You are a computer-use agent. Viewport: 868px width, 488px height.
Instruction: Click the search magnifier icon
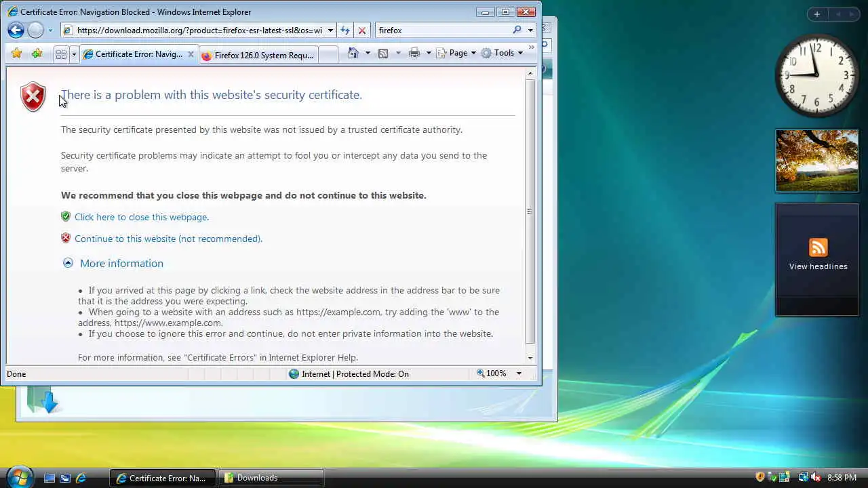517,30
